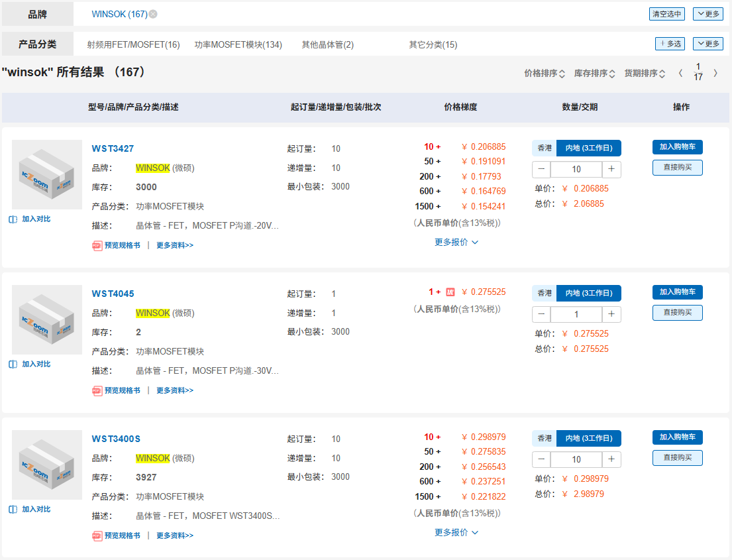The image size is (732, 560).
Task: Open the WST3400S product link
Action: coord(116,439)
